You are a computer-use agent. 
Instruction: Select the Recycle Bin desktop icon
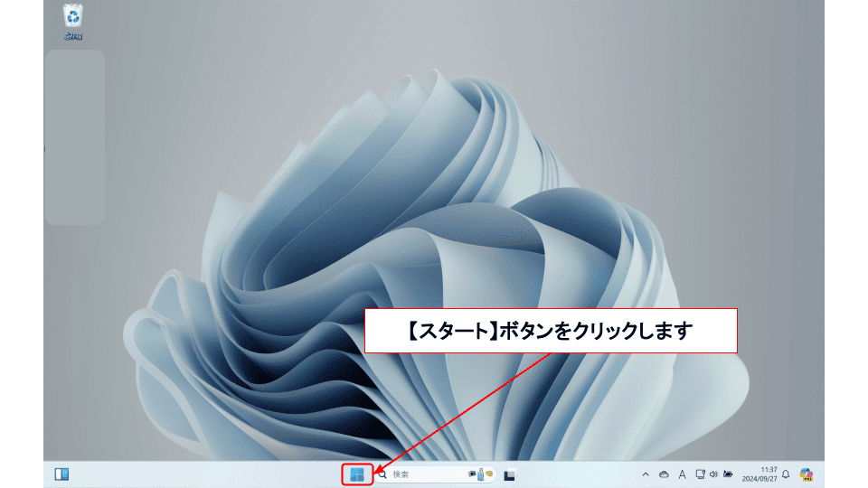click(73, 16)
